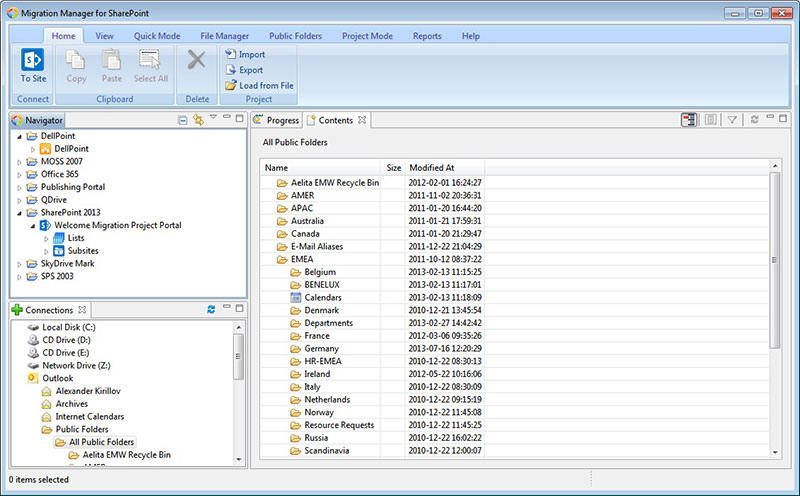The image size is (800, 496).
Task: Click Contents scrollbar up arrow
Action: point(774,166)
